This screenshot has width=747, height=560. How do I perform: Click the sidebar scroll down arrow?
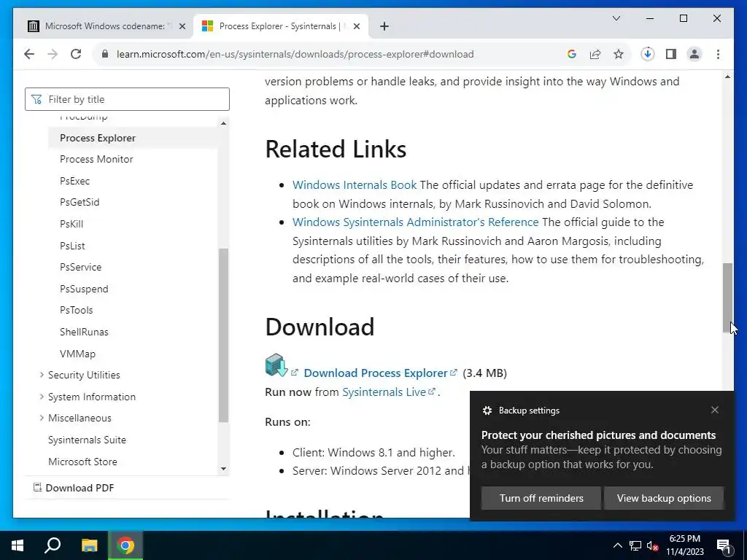(x=223, y=469)
